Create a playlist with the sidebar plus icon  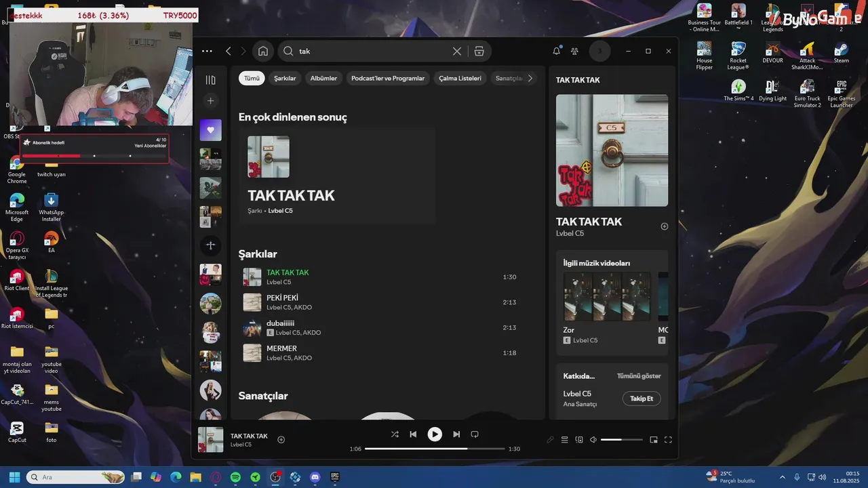pyautogui.click(x=210, y=101)
